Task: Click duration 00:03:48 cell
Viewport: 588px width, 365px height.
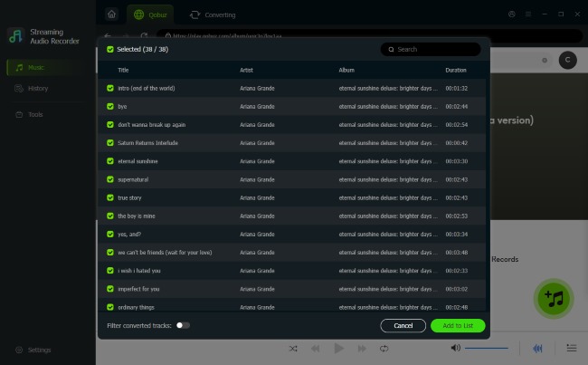Action: 456,253
